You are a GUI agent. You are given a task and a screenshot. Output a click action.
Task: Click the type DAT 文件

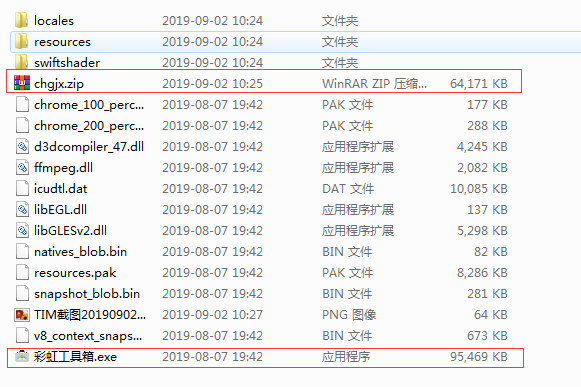(348, 189)
